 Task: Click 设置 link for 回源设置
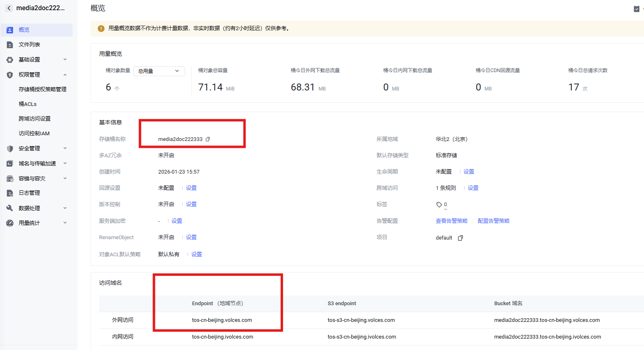coord(191,188)
